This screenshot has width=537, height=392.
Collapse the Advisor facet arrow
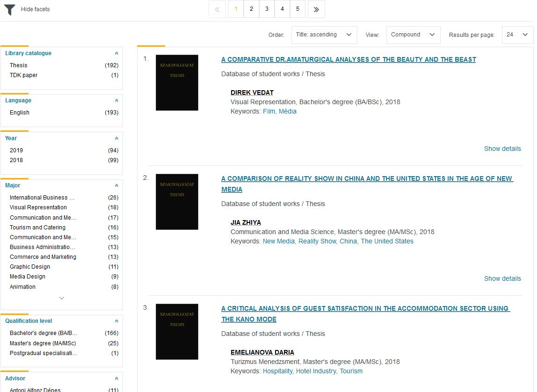point(116,379)
